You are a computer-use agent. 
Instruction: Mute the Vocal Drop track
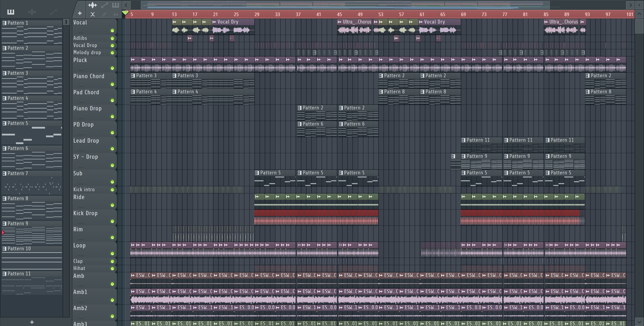[112, 46]
